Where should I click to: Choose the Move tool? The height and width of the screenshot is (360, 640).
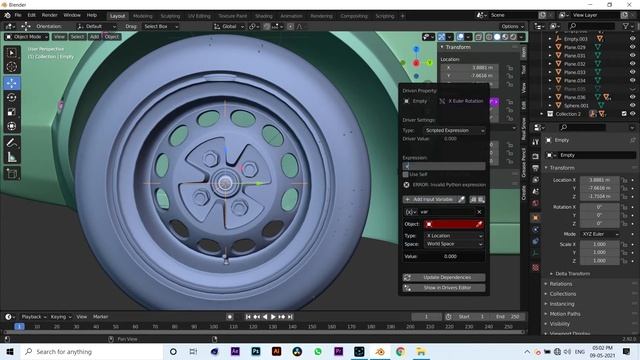coord(11,83)
